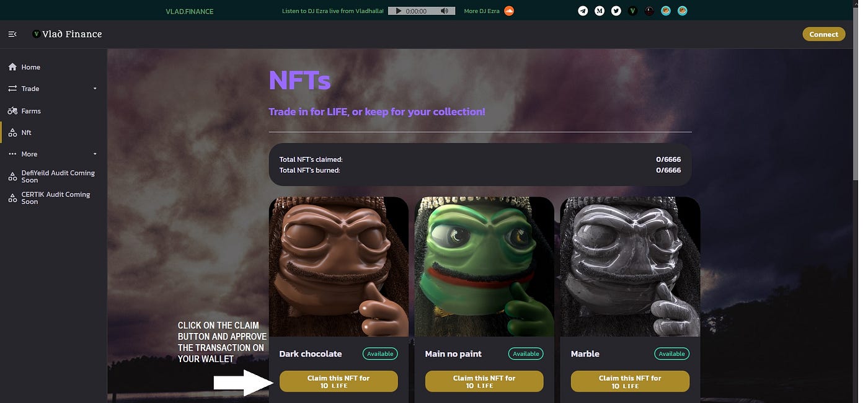Expand the Trade submenu arrow
The image size is (868, 403).
95,89
